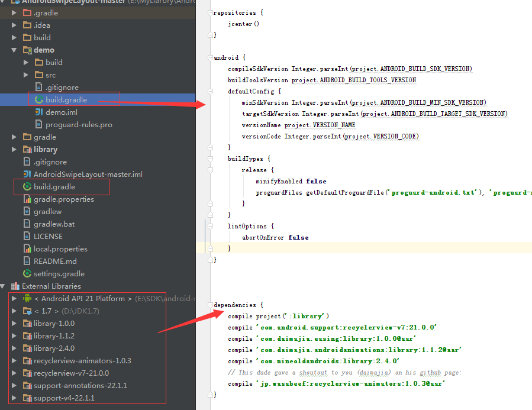The width and height of the screenshot is (532, 410).
Task: Click the gradle.properties file icon
Action: coord(27,199)
